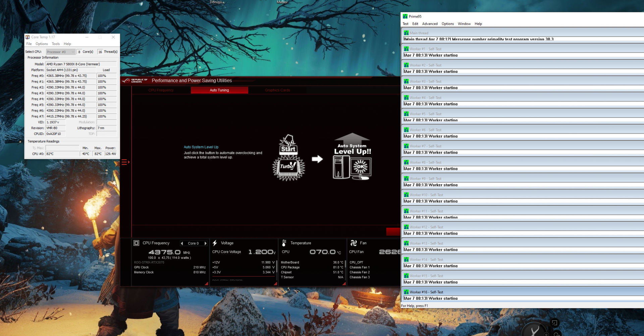644x336 pixels.
Task: Click the Worker #7 Self-Test window icon
Action: click(406, 146)
